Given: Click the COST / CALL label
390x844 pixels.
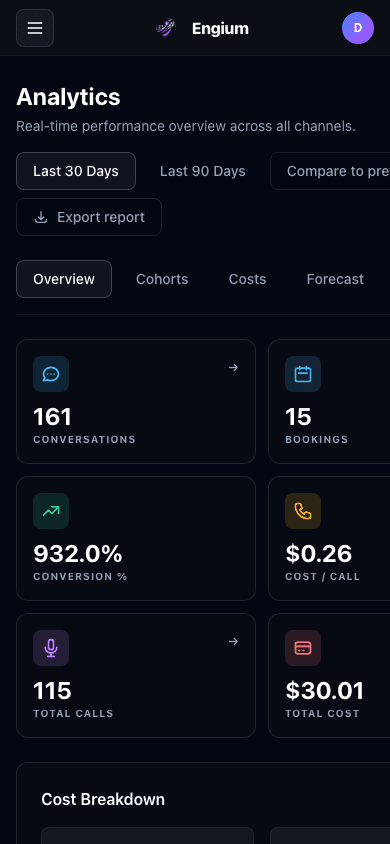Looking at the screenshot, I should coord(323,576).
